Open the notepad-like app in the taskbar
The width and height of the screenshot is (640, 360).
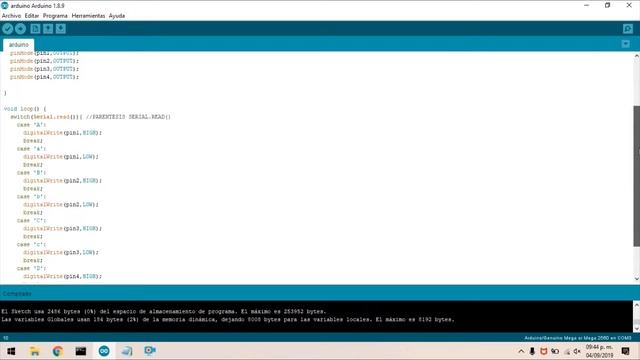tap(127, 351)
